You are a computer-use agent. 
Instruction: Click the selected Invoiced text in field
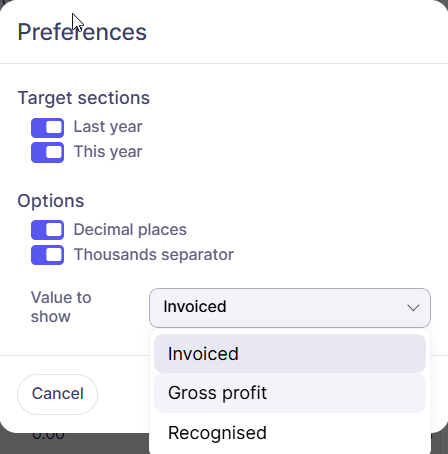pyautogui.click(x=195, y=307)
